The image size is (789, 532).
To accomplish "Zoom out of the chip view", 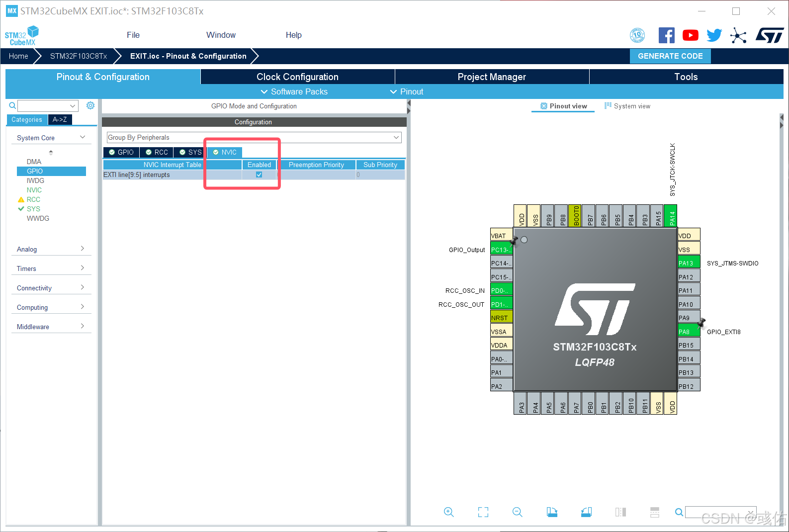I will click(x=518, y=512).
